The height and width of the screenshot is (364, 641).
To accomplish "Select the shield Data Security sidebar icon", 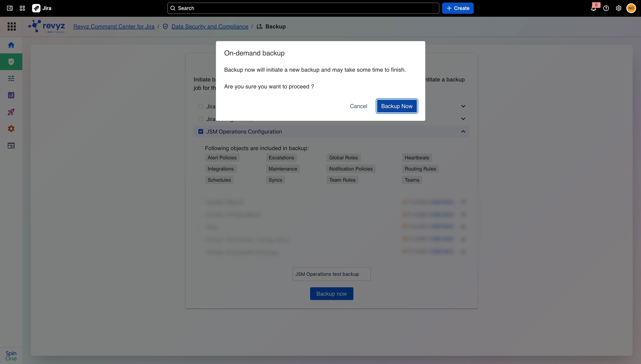I will click(x=11, y=62).
